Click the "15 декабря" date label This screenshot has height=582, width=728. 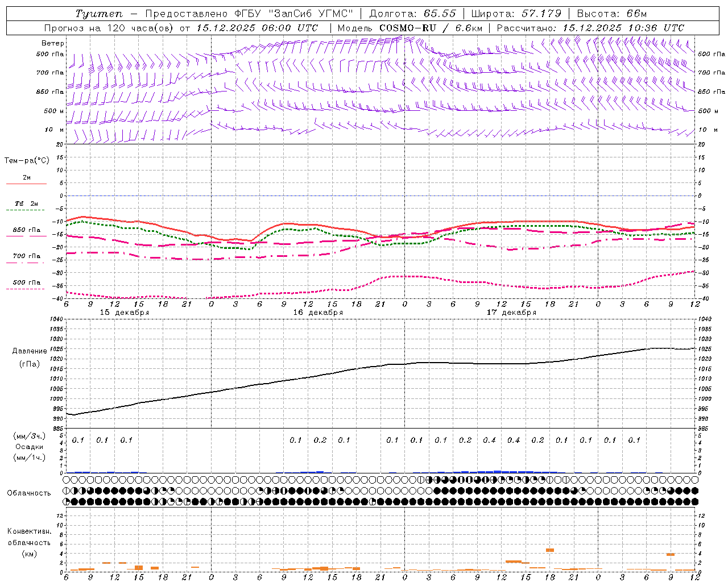(x=125, y=313)
